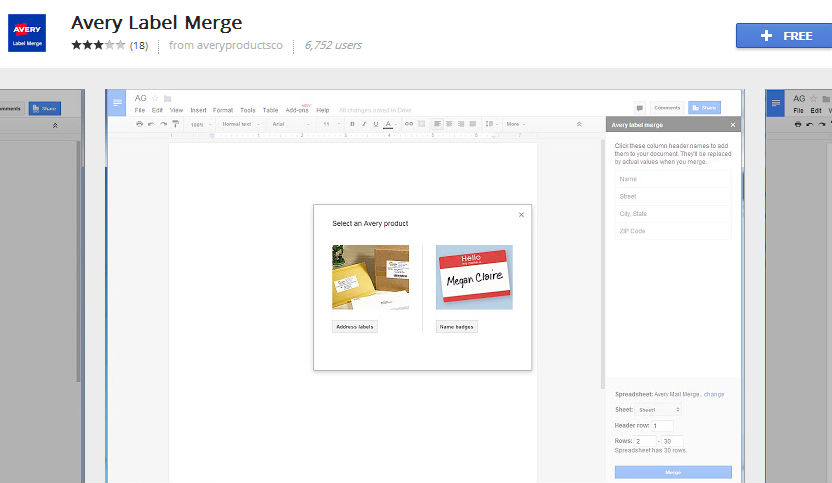Toggle Underline formatting
This screenshot has width=832, height=483.
(376, 124)
